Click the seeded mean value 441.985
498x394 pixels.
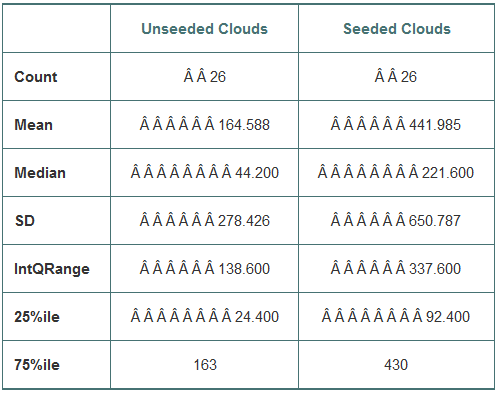point(435,125)
